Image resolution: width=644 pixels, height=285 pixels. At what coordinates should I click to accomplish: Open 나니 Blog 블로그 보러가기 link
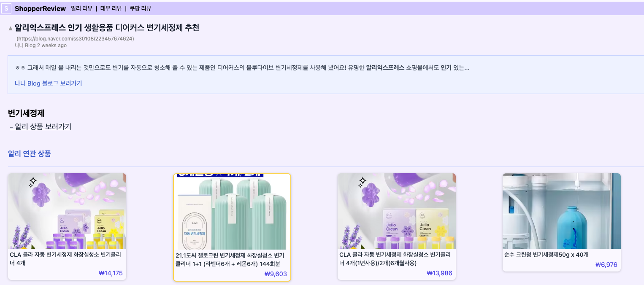[49, 83]
